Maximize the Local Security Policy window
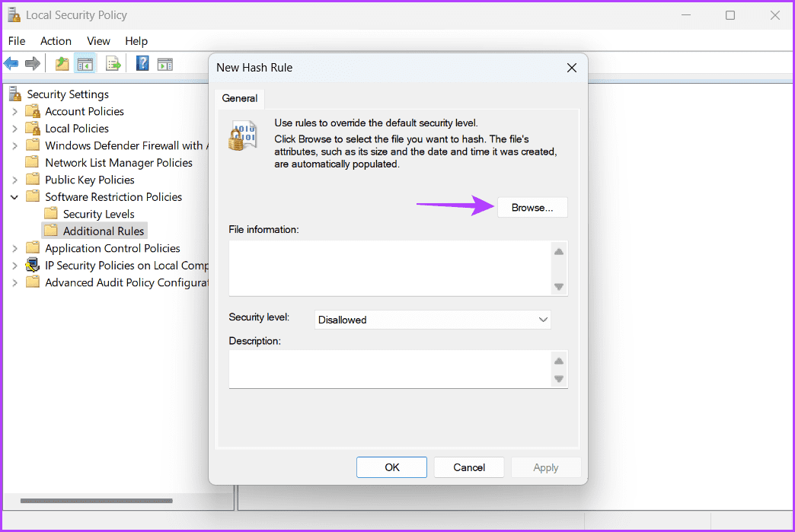The height and width of the screenshot is (532, 795). tap(730, 15)
